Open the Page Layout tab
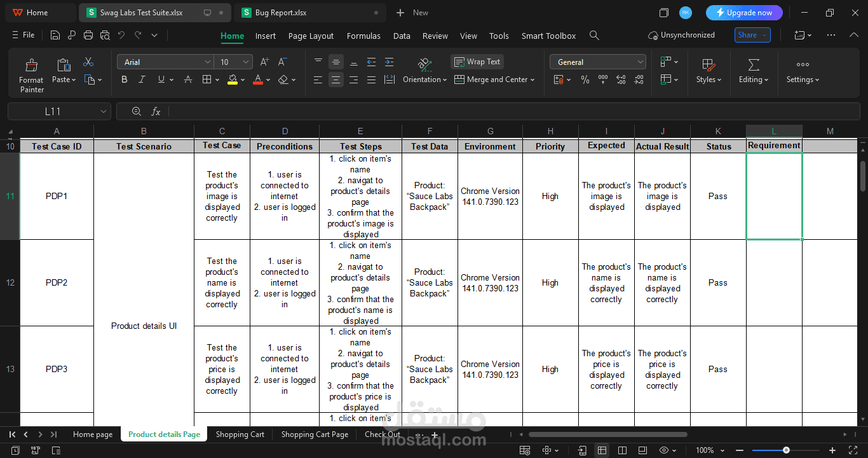This screenshot has height=458, width=868. [x=311, y=36]
